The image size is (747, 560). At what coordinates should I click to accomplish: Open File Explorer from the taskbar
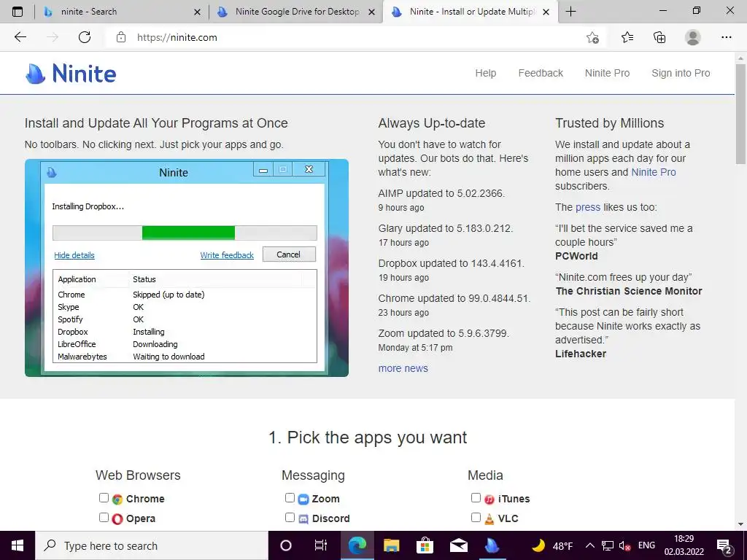coord(391,545)
